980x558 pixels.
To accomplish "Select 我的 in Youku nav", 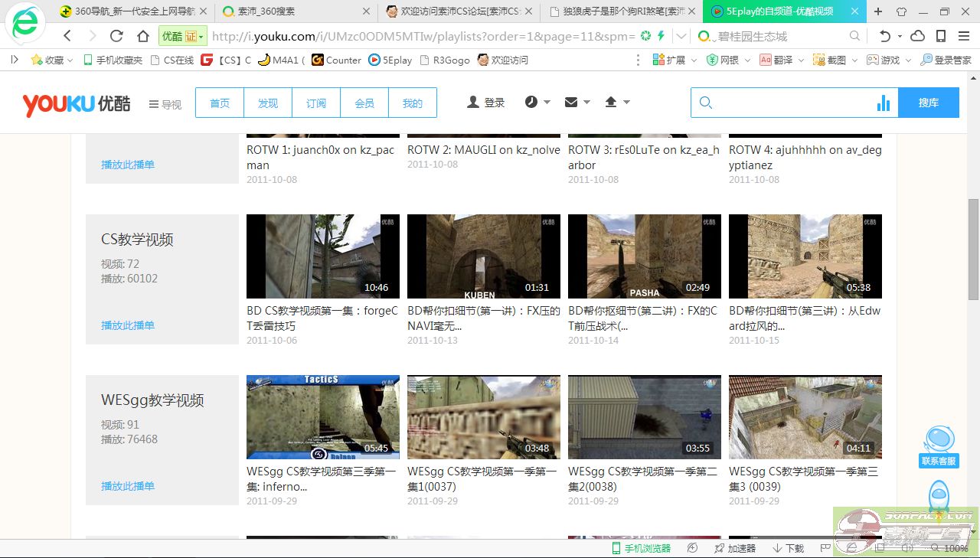I will pyautogui.click(x=413, y=103).
